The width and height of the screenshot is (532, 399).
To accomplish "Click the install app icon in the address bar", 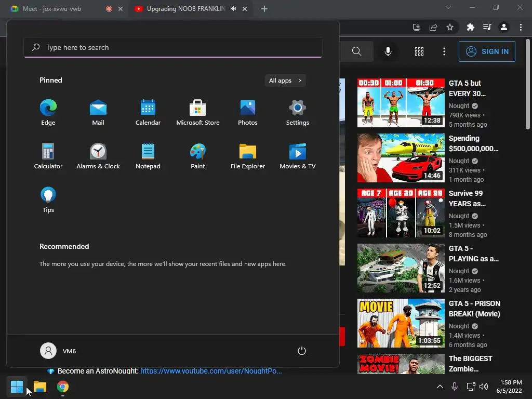I will pyautogui.click(x=416, y=27).
